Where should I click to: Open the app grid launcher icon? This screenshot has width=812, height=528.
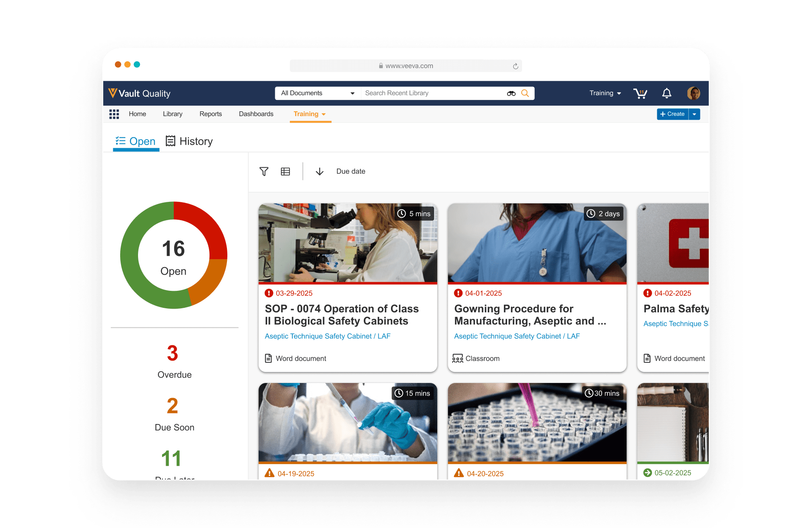114,114
